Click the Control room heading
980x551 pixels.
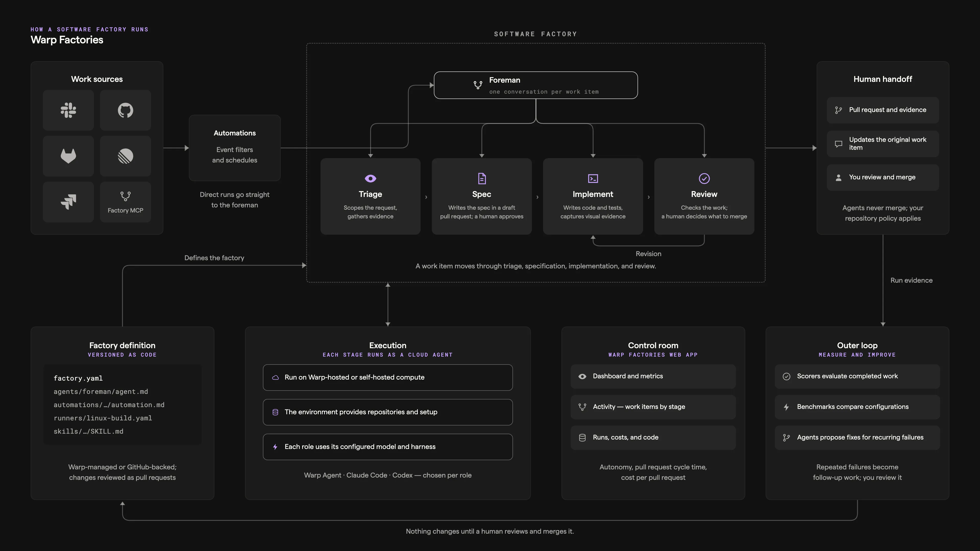(x=653, y=346)
